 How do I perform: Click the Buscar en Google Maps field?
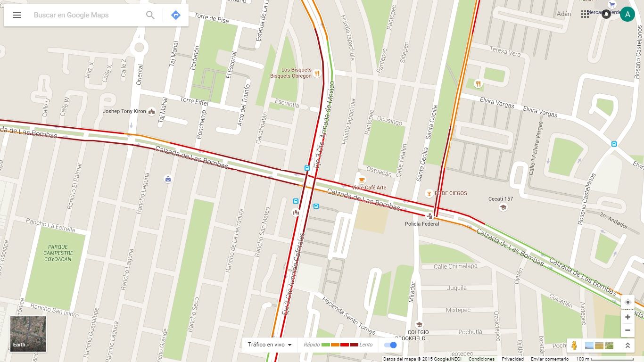click(85, 15)
